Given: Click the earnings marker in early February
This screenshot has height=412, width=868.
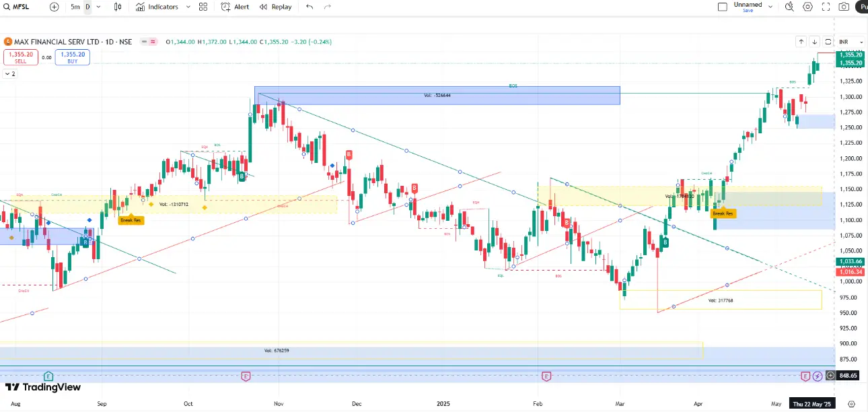Looking at the screenshot, I should pyautogui.click(x=546, y=376).
